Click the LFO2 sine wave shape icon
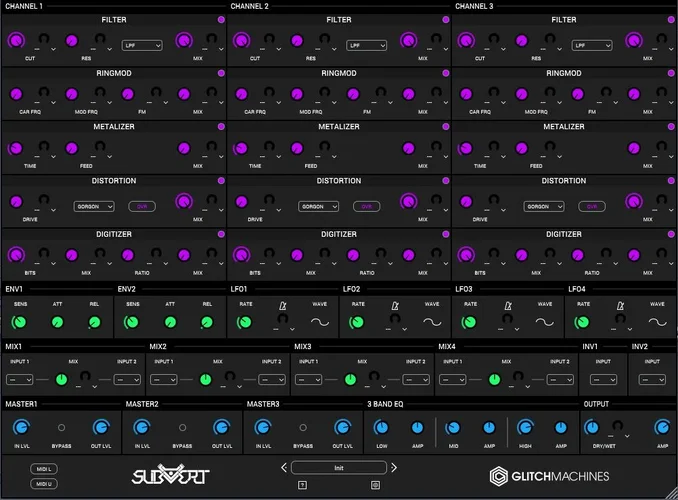The height and width of the screenshot is (500, 678). click(432, 323)
